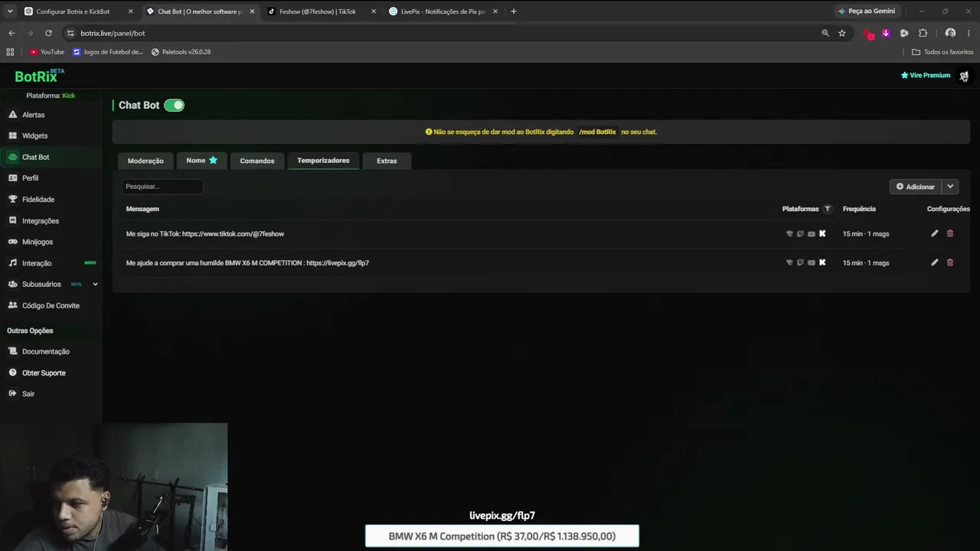Viewport: 980px width, 551px height.
Task: Click the Twitch icon in TikTok row
Action: pos(800,233)
